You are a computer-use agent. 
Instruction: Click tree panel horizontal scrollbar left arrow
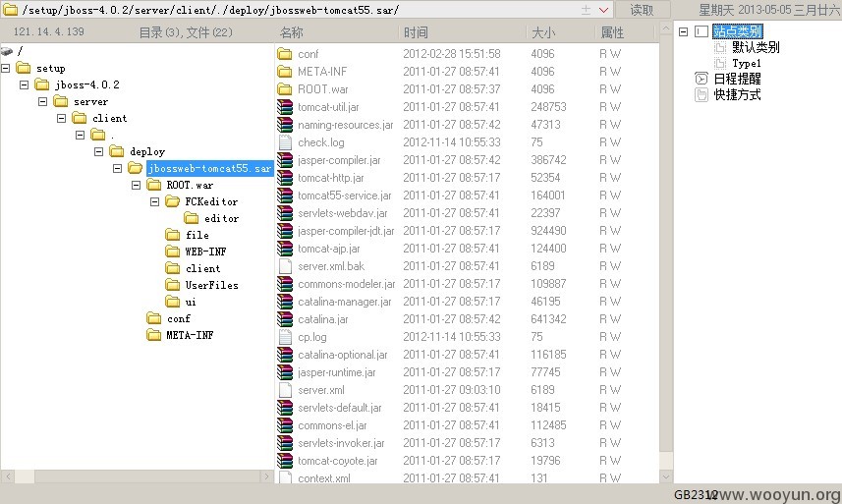coord(8,476)
